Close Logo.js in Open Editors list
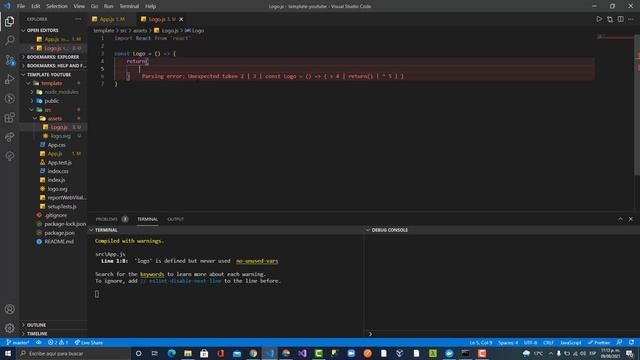Image resolution: width=640 pixels, height=360 pixels. (32, 48)
